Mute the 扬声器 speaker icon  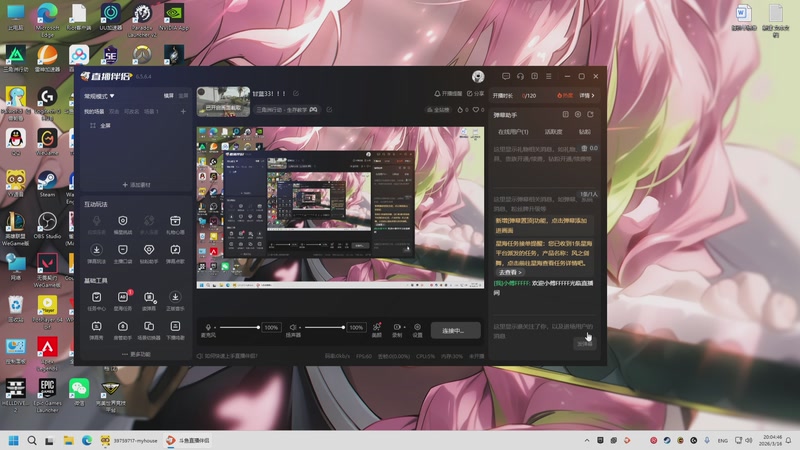293,327
